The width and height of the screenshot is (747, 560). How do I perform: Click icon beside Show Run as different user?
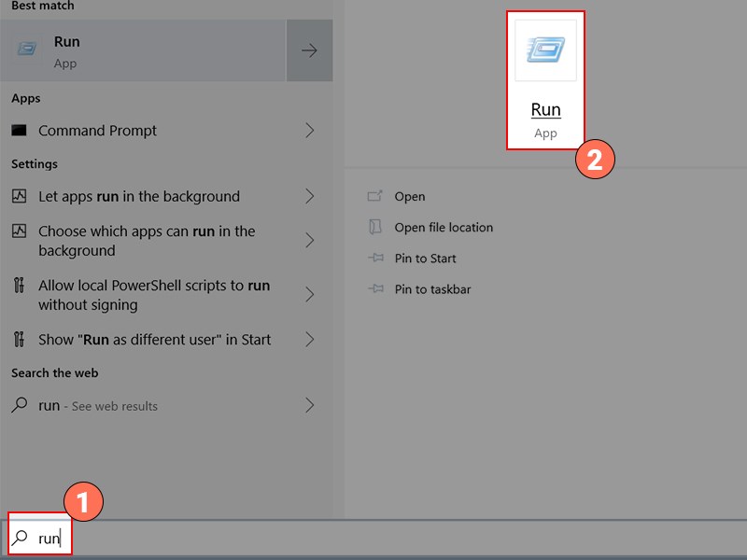(x=19, y=339)
